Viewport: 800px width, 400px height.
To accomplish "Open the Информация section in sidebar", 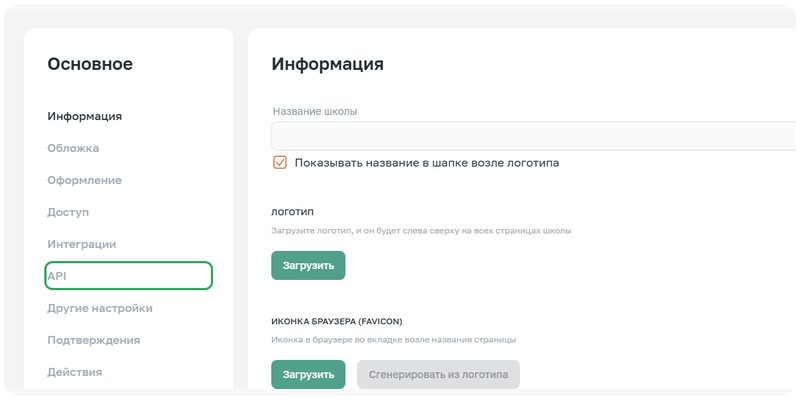I will coord(85,116).
